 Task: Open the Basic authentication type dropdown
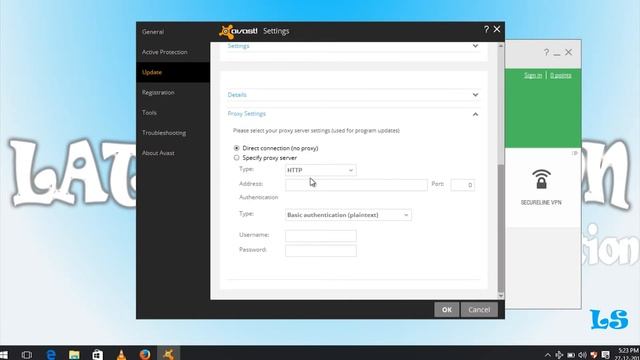(348, 215)
